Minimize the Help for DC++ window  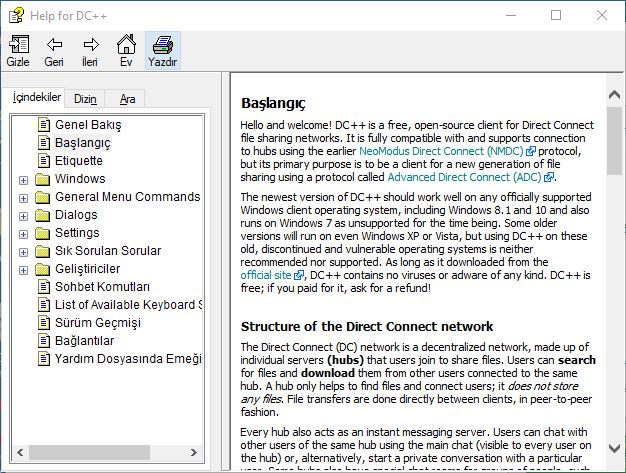click(511, 16)
